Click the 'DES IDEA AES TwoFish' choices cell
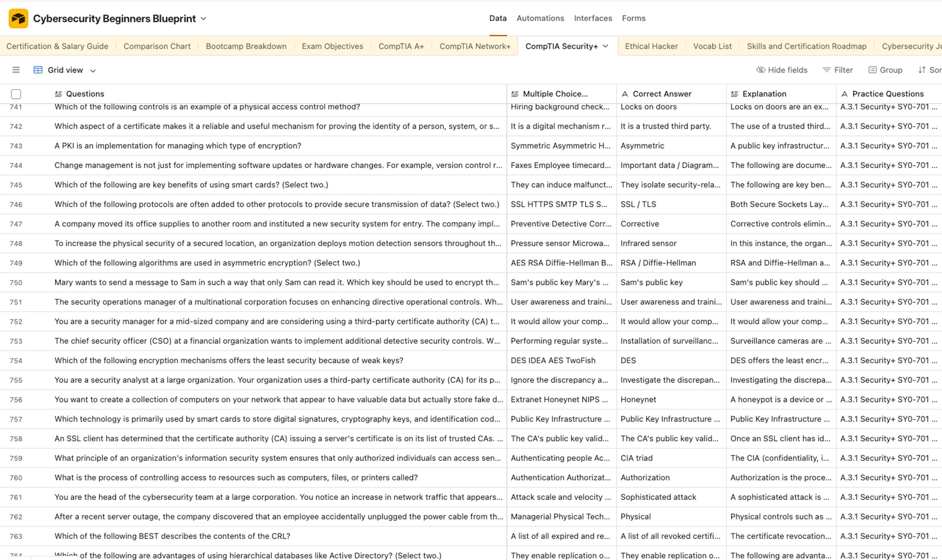Viewport: 942px width, 560px height. [562, 360]
